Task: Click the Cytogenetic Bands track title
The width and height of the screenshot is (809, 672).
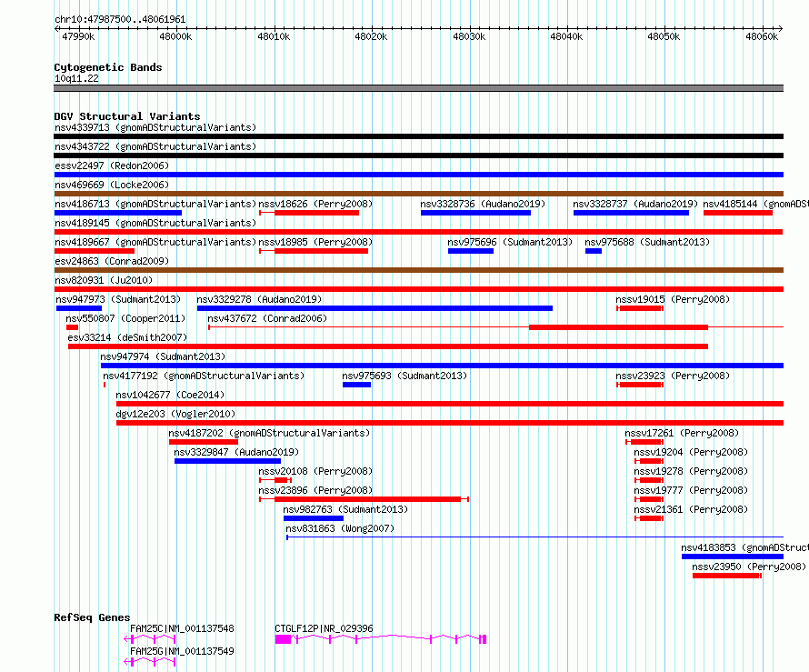Action: (x=108, y=67)
